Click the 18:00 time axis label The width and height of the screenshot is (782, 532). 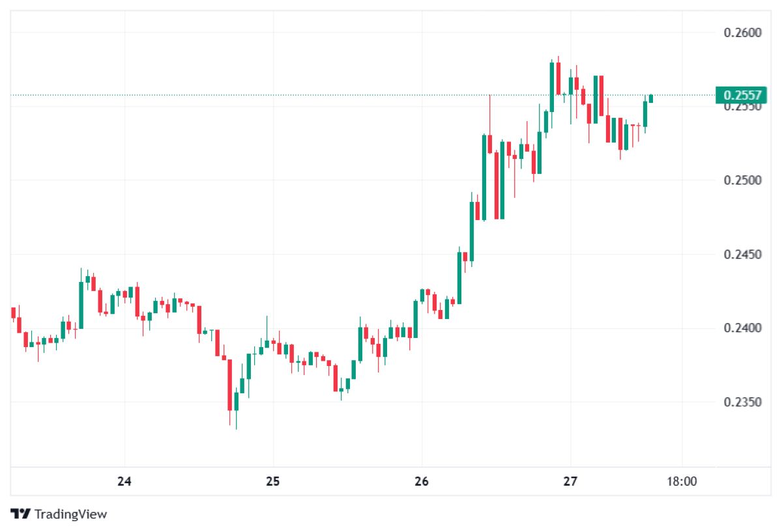pyautogui.click(x=682, y=482)
